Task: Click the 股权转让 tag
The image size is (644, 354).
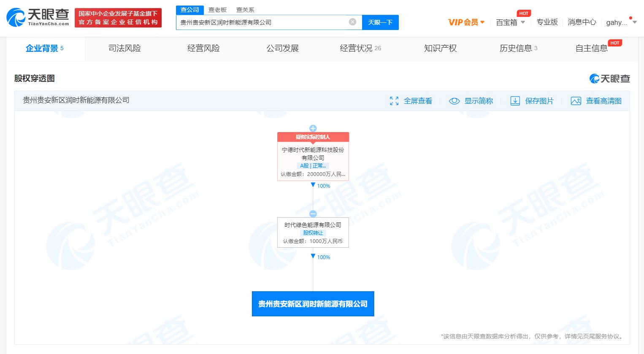Action: pyautogui.click(x=313, y=233)
